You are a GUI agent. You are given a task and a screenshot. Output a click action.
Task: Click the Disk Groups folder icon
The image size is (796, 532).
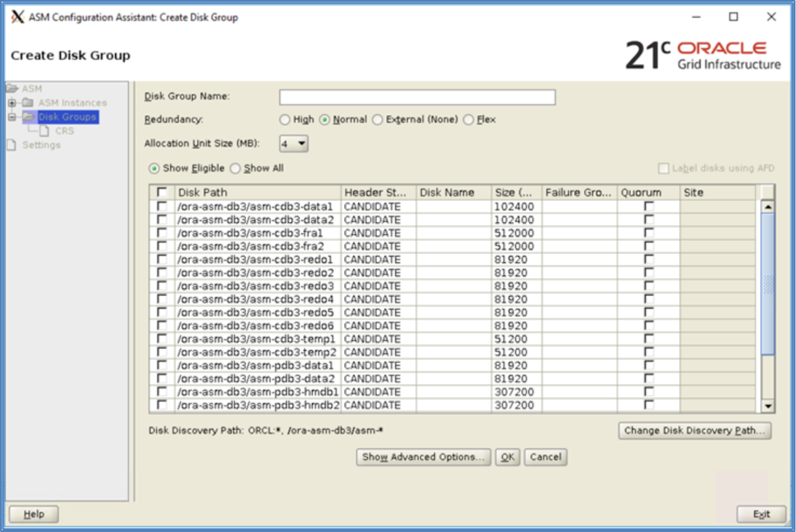[x=29, y=116]
